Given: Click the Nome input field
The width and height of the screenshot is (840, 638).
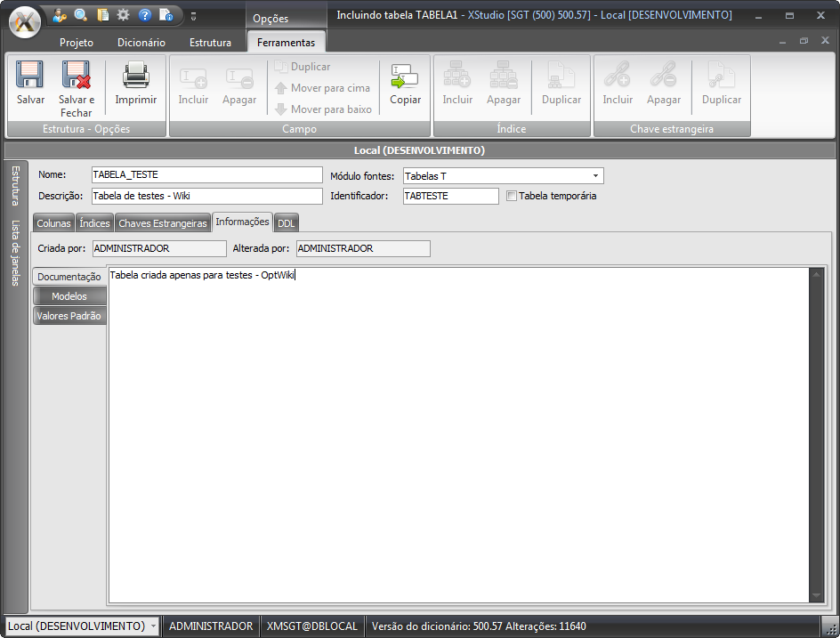Looking at the screenshot, I should point(206,174).
